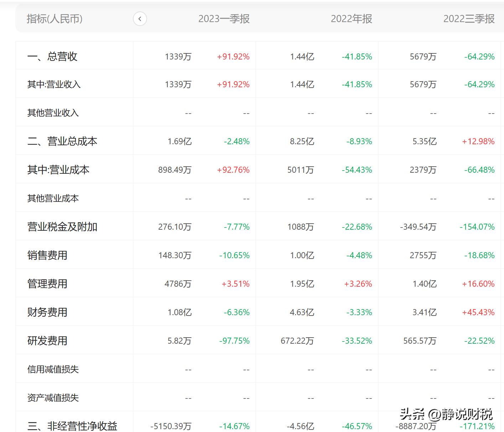Click the left arrow to view earlier periods
Screen dimensions: 504x432
coord(140,19)
